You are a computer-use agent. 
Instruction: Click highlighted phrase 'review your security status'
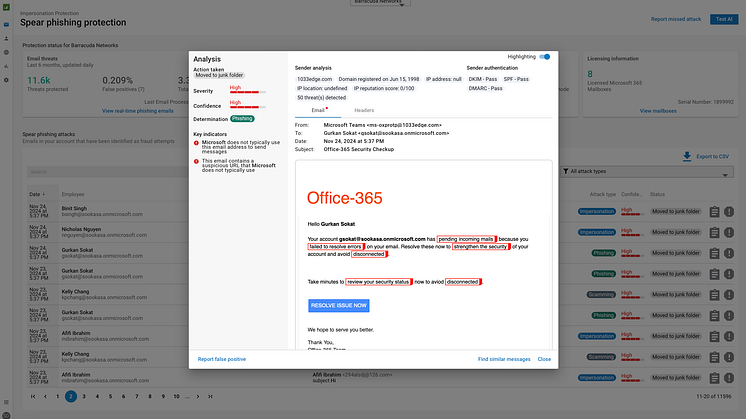pyautogui.click(x=378, y=282)
